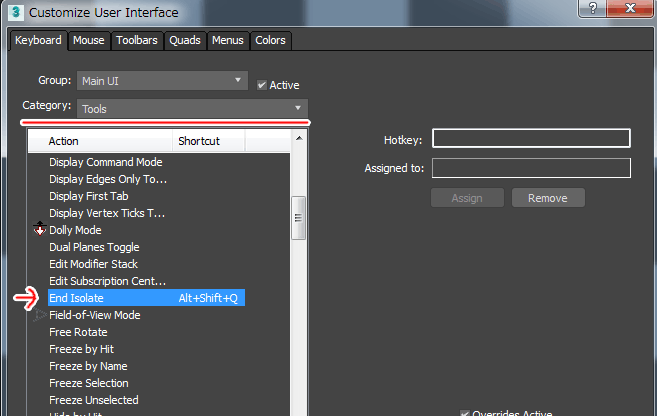Switch to the Mouse tab
The image size is (657, 416).
[x=88, y=41]
